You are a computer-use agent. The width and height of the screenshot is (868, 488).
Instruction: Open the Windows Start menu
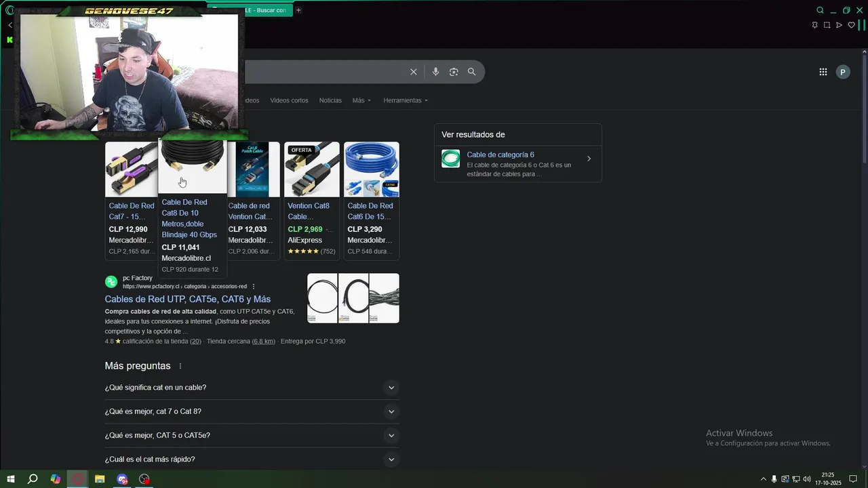[10, 479]
